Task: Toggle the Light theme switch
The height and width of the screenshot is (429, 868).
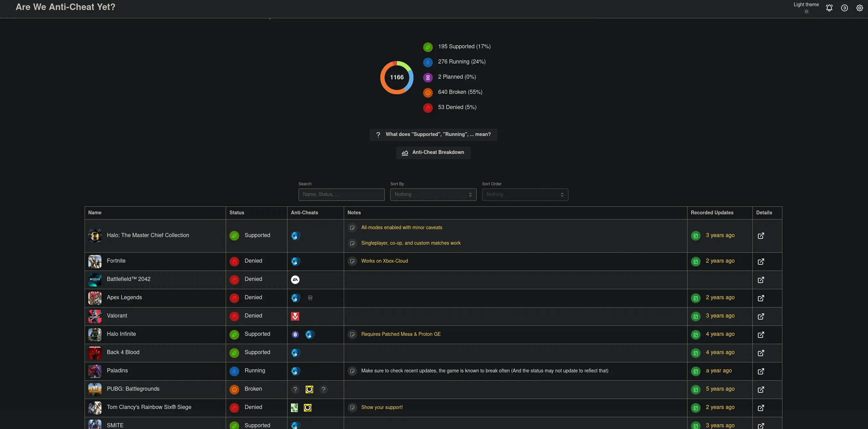Action: pos(806,8)
